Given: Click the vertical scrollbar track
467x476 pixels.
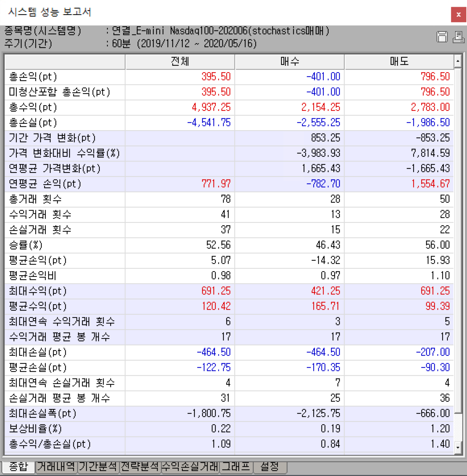Looking at the screenshot, I should click(x=458, y=427).
